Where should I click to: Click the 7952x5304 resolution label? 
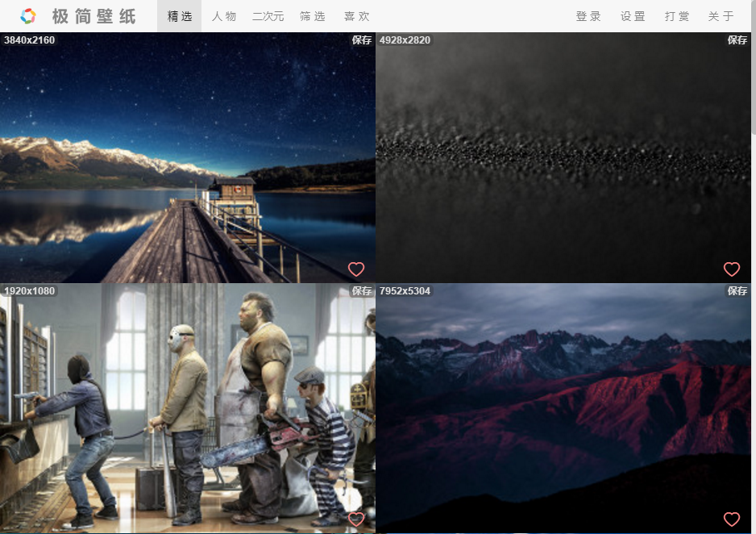coord(405,291)
